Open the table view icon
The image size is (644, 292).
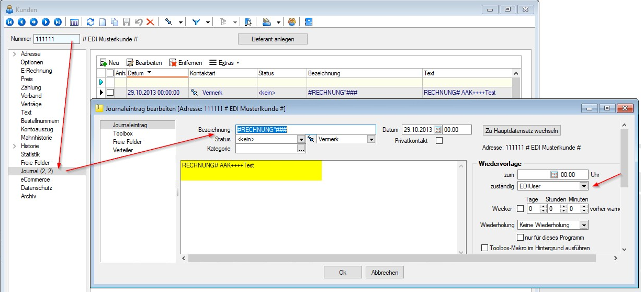pyautogui.click(x=74, y=22)
